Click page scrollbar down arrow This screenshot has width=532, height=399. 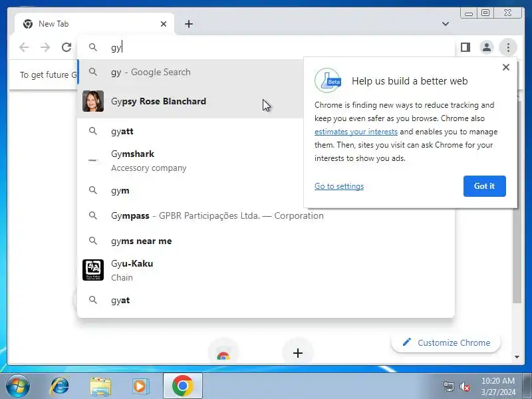pos(517,356)
